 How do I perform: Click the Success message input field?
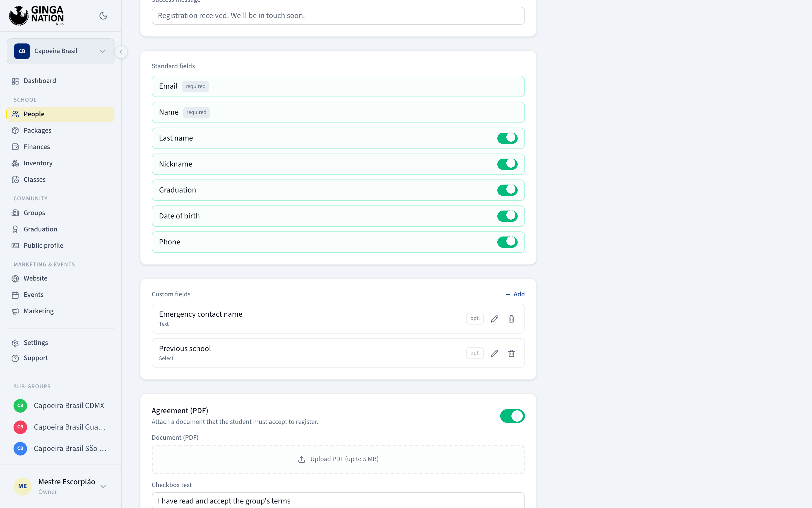338,16
